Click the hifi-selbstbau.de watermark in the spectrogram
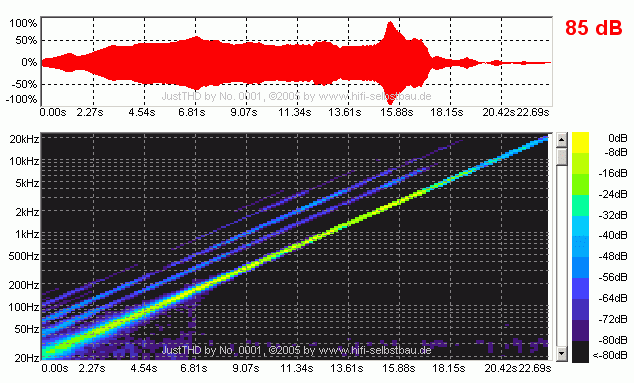This screenshot has width=634, height=383. click(296, 350)
